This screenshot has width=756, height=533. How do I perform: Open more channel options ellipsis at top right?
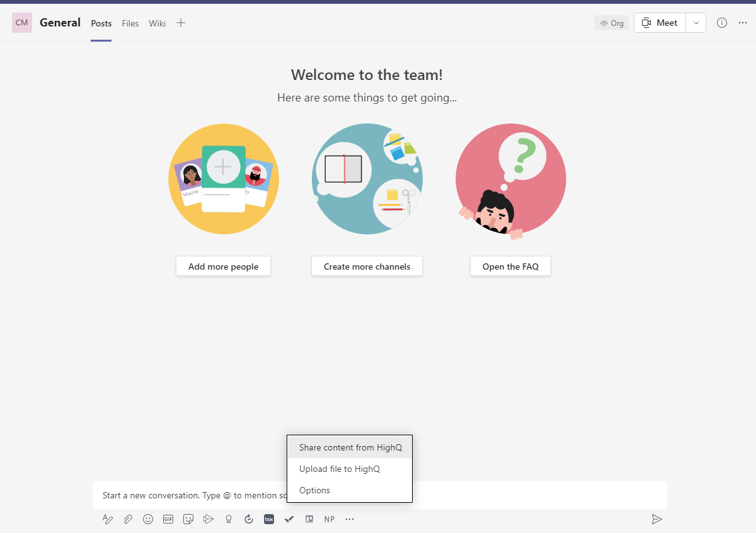[743, 23]
